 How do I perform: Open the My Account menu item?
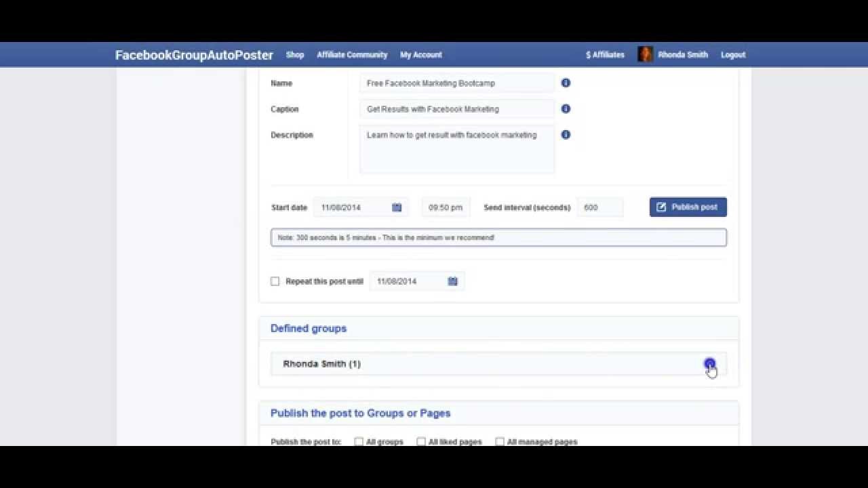pos(420,55)
